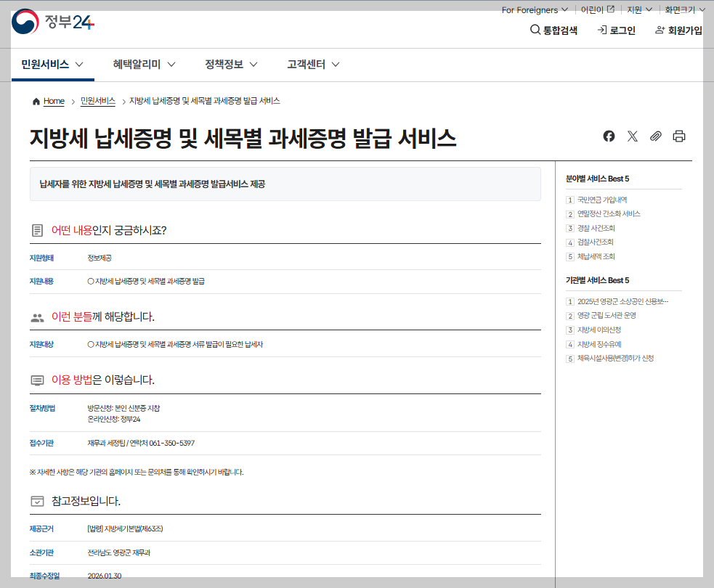714x588 pixels.
Task: Select the 회원가입 person icon
Action: (660, 30)
